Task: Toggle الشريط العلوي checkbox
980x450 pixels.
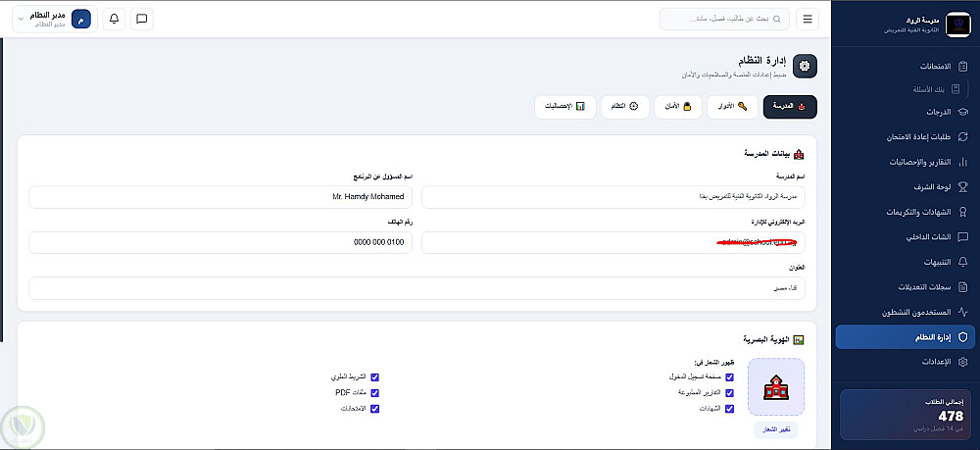Action: pyautogui.click(x=375, y=377)
